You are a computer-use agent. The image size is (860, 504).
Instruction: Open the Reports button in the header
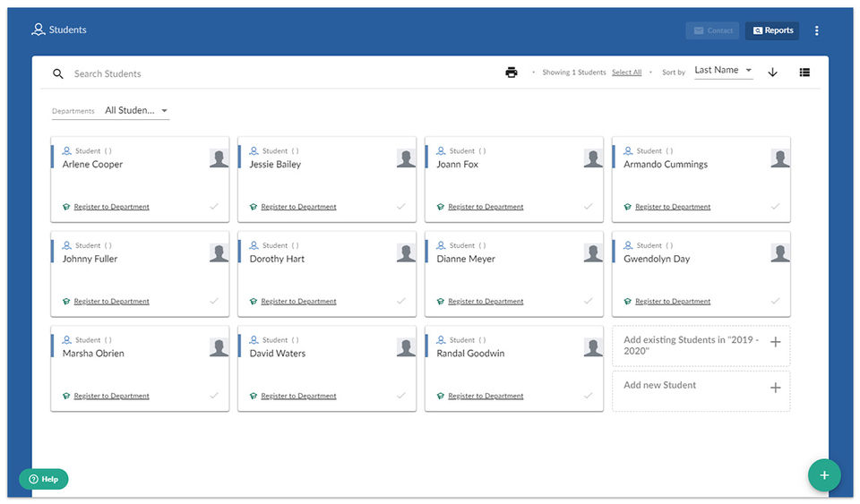click(772, 30)
